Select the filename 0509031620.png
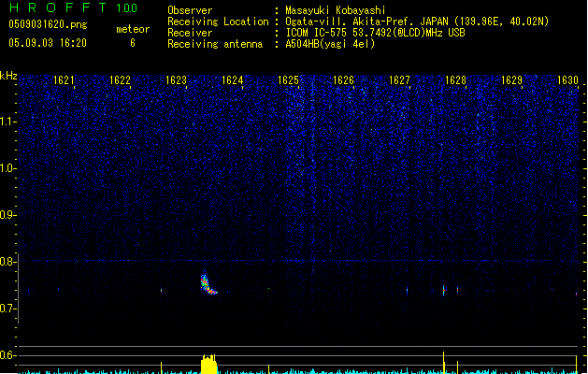Viewport: 588px width, 374px height. pyautogui.click(x=48, y=24)
